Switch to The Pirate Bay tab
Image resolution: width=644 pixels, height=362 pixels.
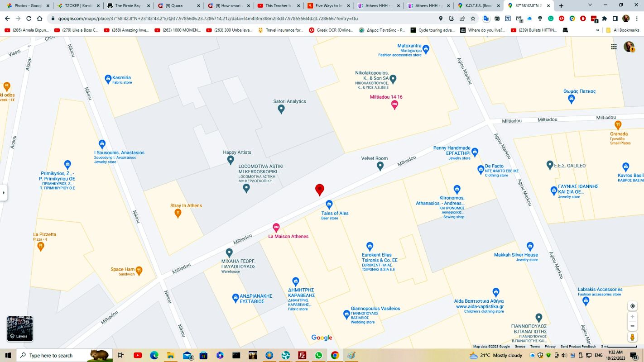(128, 5)
